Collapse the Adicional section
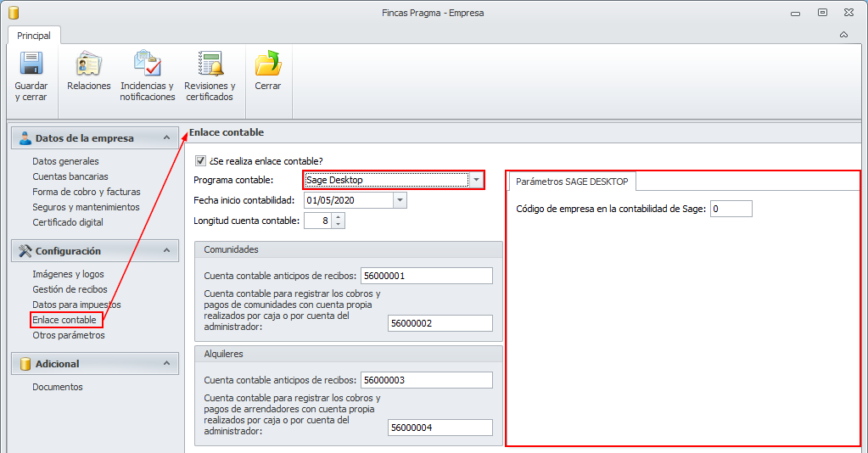 click(x=166, y=363)
